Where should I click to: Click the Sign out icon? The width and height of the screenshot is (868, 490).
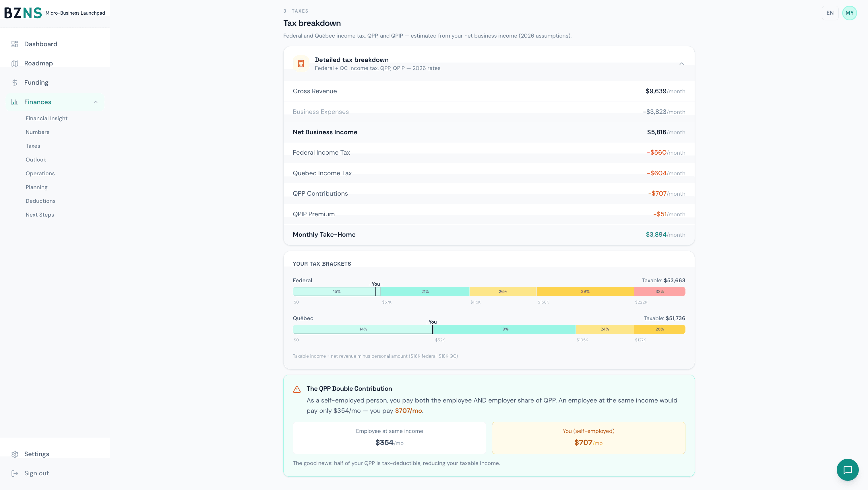coord(15,473)
